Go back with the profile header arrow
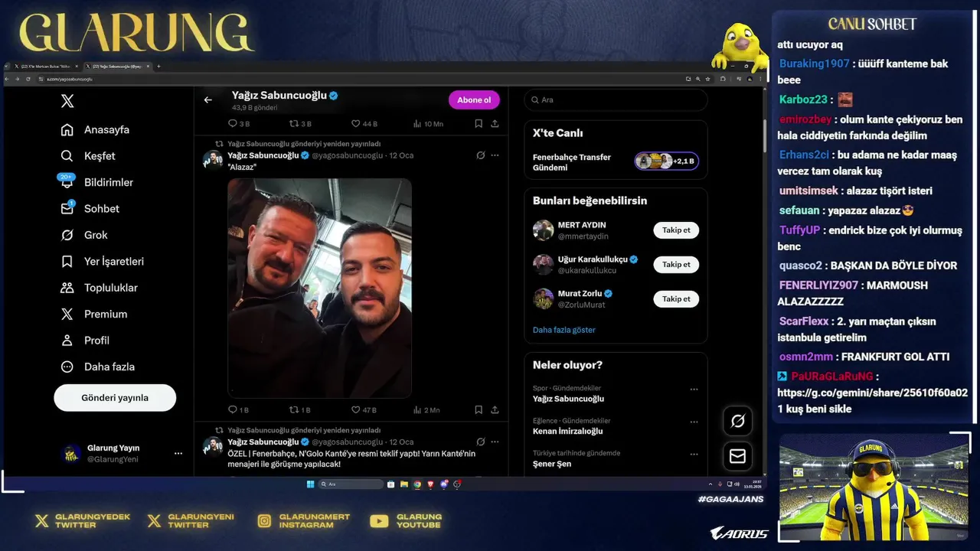 (207, 99)
